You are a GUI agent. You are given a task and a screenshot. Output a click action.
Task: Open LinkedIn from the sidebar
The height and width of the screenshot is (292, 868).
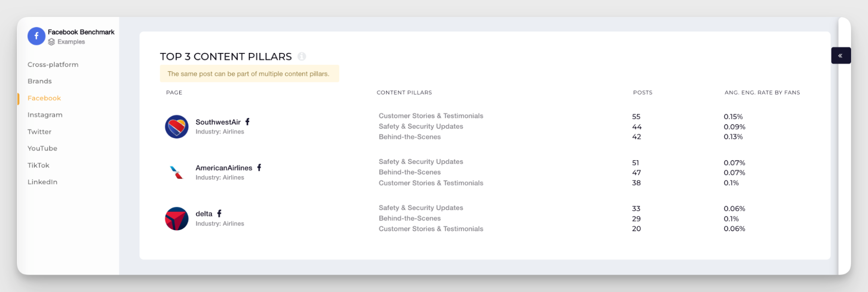click(x=43, y=182)
